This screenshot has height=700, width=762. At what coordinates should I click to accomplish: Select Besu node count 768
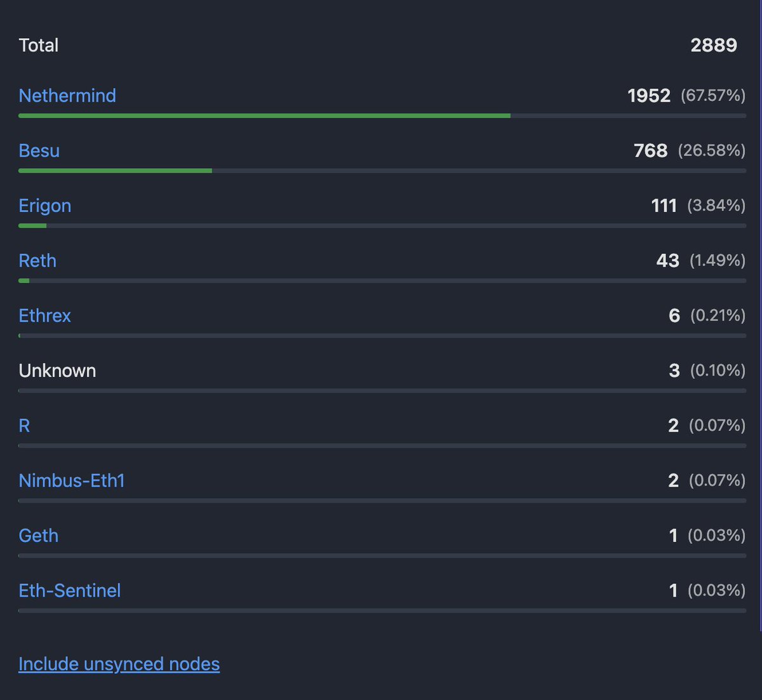pyautogui.click(x=651, y=151)
